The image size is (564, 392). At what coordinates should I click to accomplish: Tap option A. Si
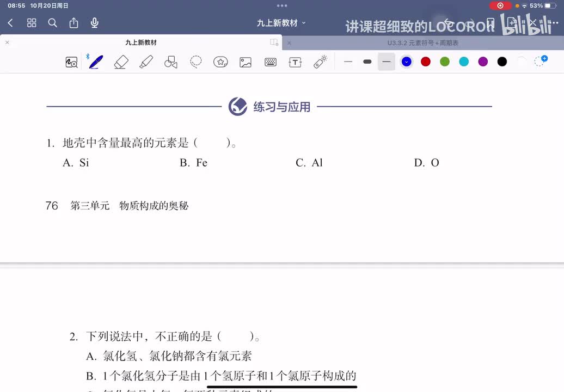click(x=76, y=163)
